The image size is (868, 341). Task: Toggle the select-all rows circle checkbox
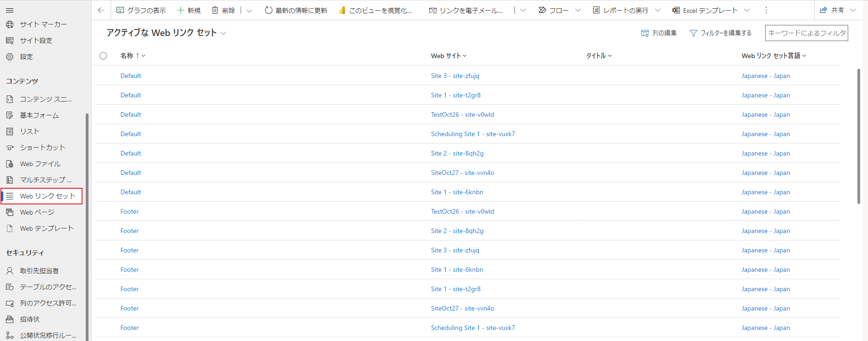[x=103, y=56]
